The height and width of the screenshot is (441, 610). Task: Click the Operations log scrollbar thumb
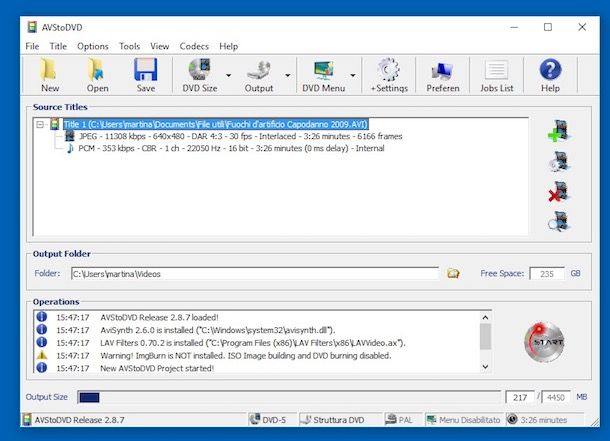point(485,337)
